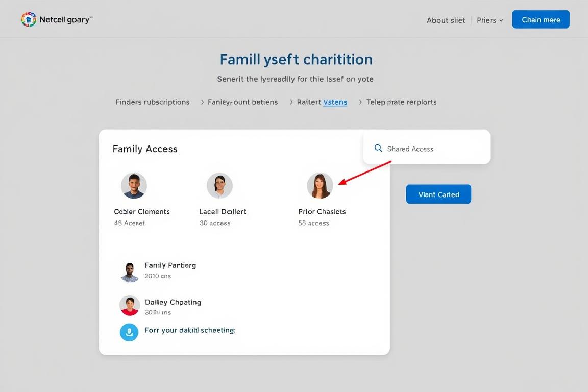Expand the Telep prate rerplorts breadcrumb chevron
The height and width of the screenshot is (392, 588).
pyautogui.click(x=361, y=102)
